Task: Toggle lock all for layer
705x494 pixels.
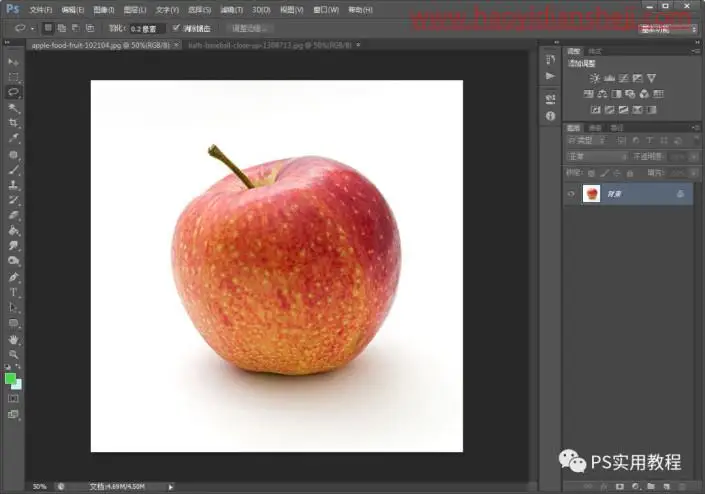Action: [x=630, y=173]
